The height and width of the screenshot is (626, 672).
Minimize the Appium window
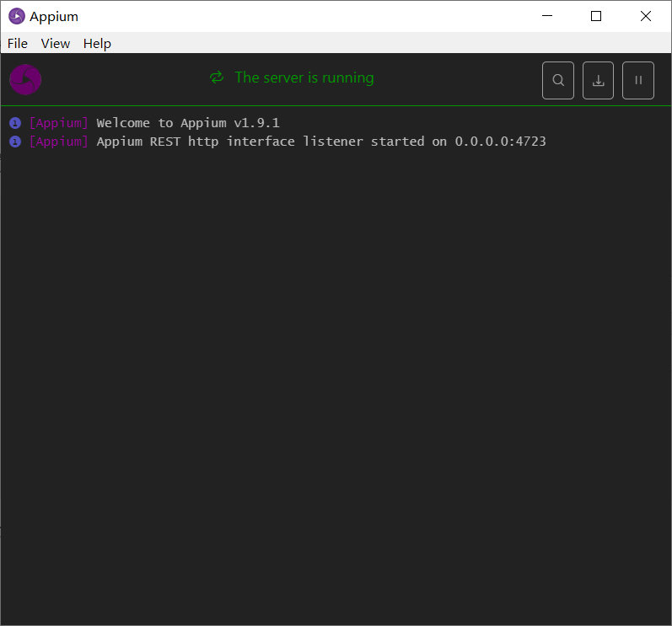tap(547, 16)
